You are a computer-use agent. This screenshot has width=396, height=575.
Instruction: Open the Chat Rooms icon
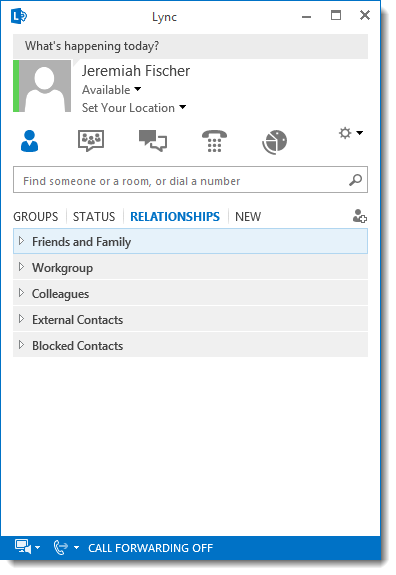91,140
